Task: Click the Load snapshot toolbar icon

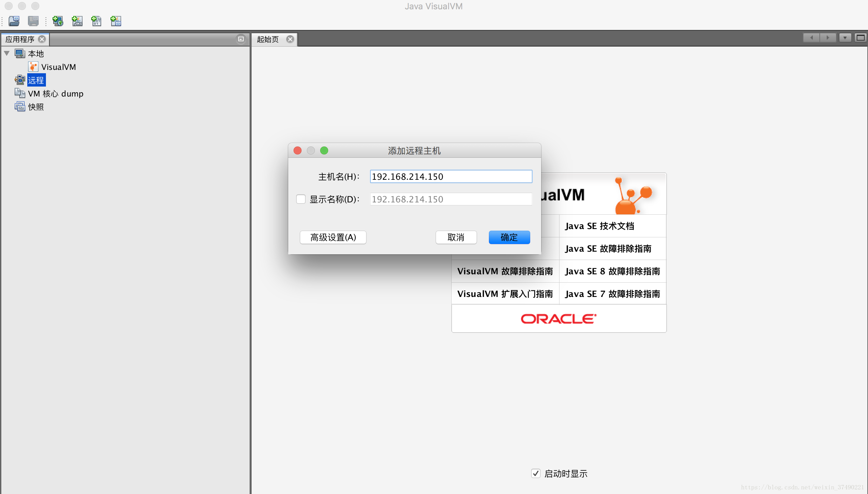Action: coord(14,21)
